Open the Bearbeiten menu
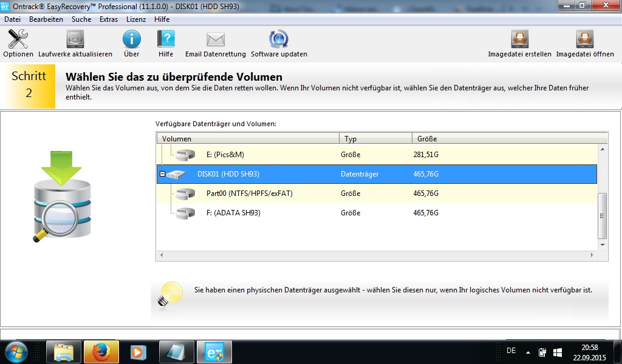 (x=46, y=19)
